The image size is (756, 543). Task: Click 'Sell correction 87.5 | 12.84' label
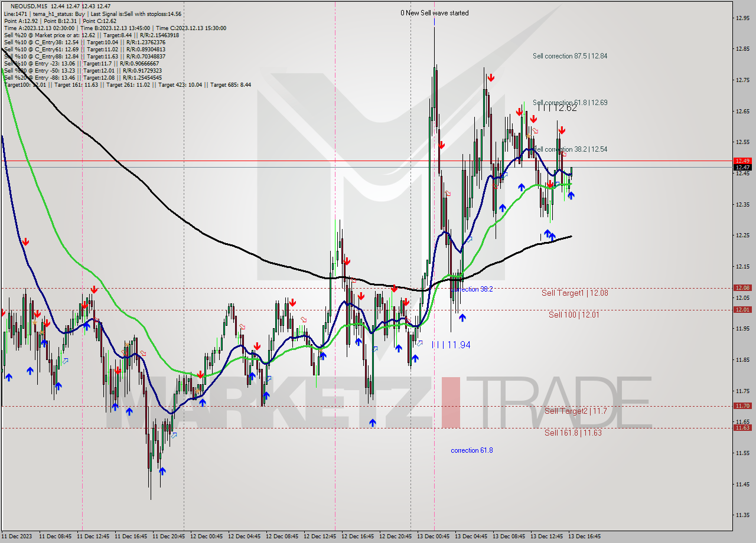(570, 56)
